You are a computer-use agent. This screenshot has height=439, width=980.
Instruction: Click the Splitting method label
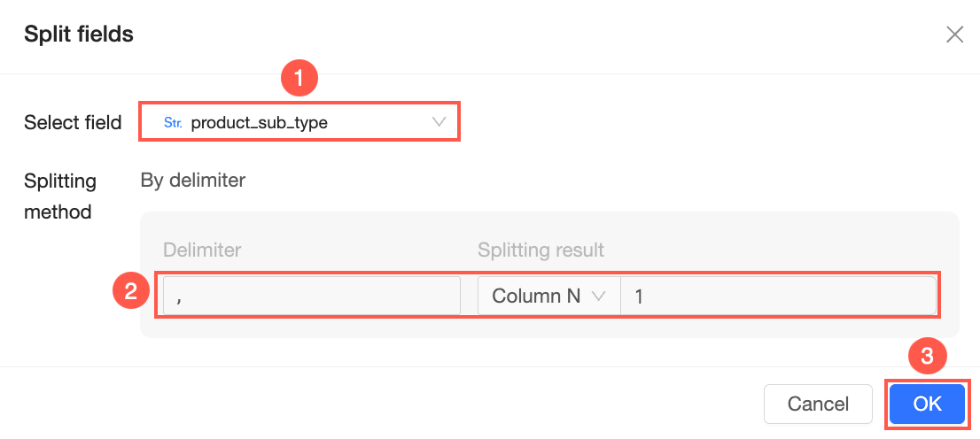(60, 196)
